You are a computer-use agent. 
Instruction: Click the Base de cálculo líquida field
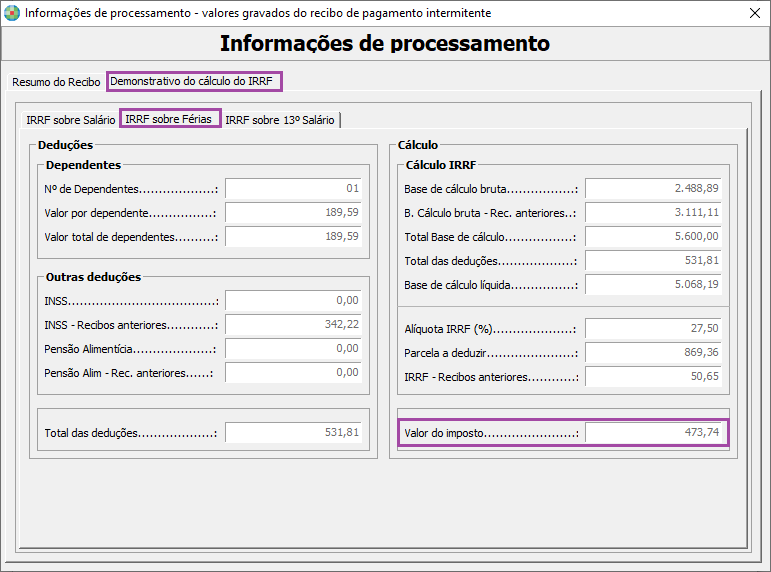point(653,285)
